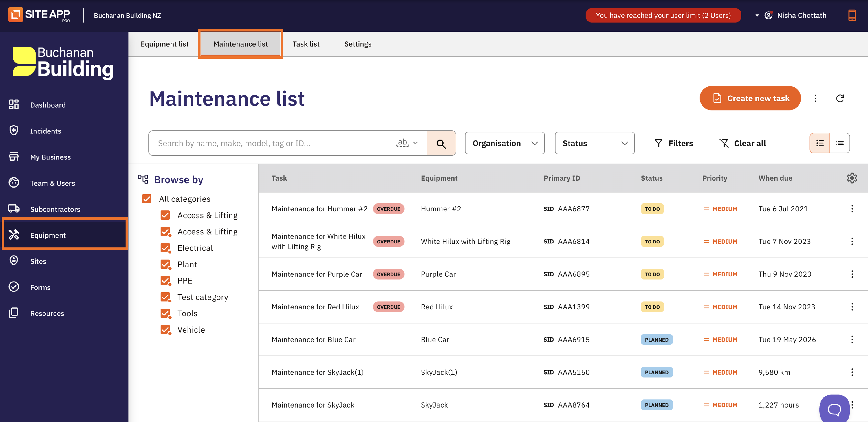Open the user account dropdown arrow

coord(757,15)
